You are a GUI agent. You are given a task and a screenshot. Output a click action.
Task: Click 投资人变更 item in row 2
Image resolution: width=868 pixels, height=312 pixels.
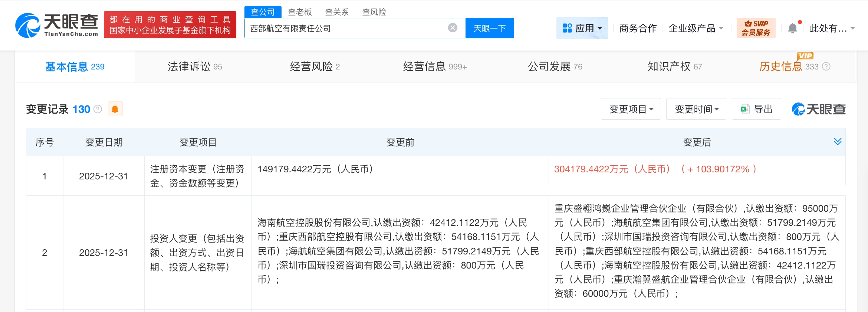(x=197, y=253)
